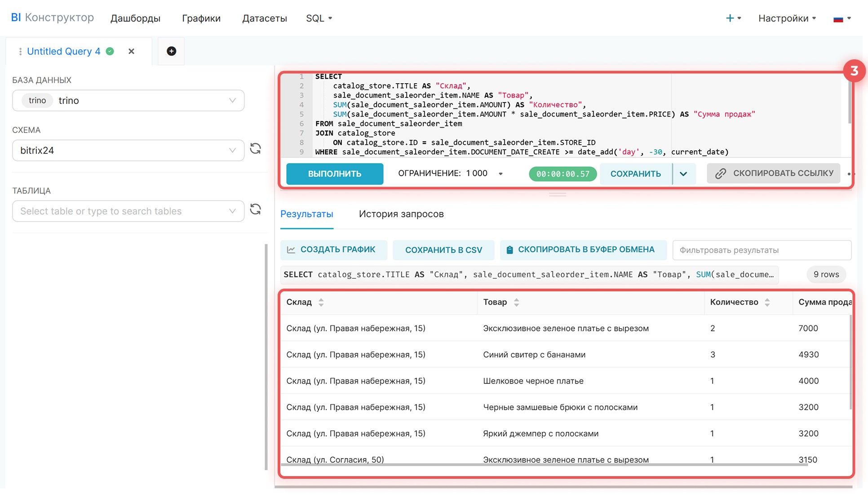This screenshot has height=495, width=868.
Task: Sort by the Количество column
Action: 767,303
